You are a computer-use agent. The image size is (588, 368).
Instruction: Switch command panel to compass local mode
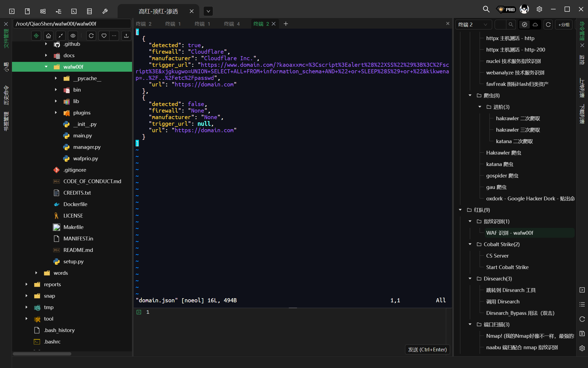[x=525, y=25]
